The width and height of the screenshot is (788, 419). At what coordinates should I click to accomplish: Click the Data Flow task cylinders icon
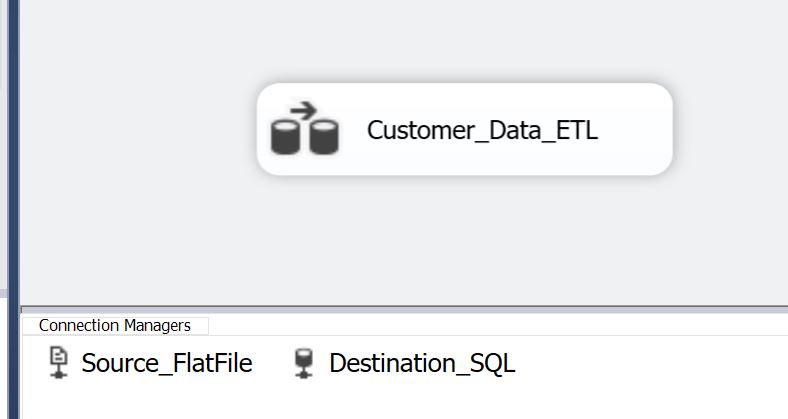coord(305,129)
